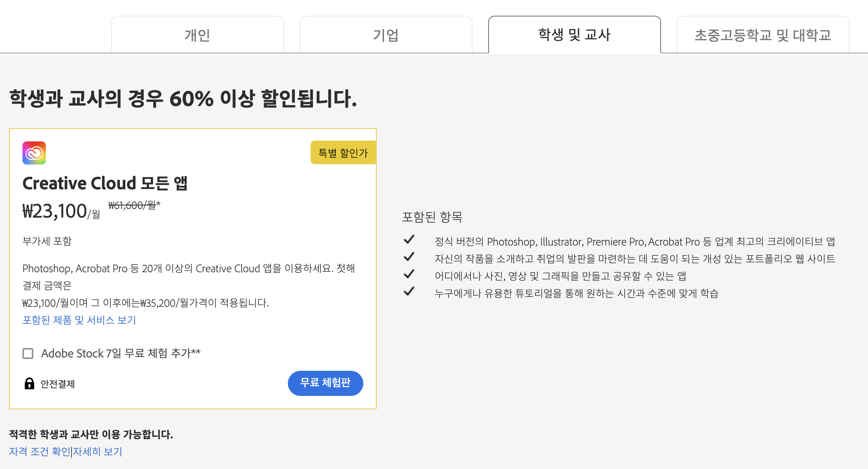Screen dimensions: 868x469
Task: Switch to the 기업 tab
Action: (386, 35)
